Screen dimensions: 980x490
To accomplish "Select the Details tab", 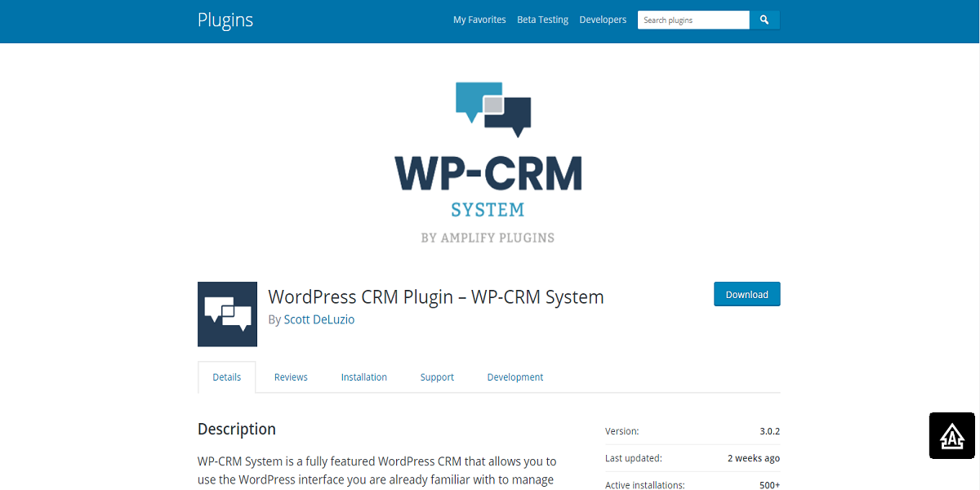I will click(x=227, y=377).
